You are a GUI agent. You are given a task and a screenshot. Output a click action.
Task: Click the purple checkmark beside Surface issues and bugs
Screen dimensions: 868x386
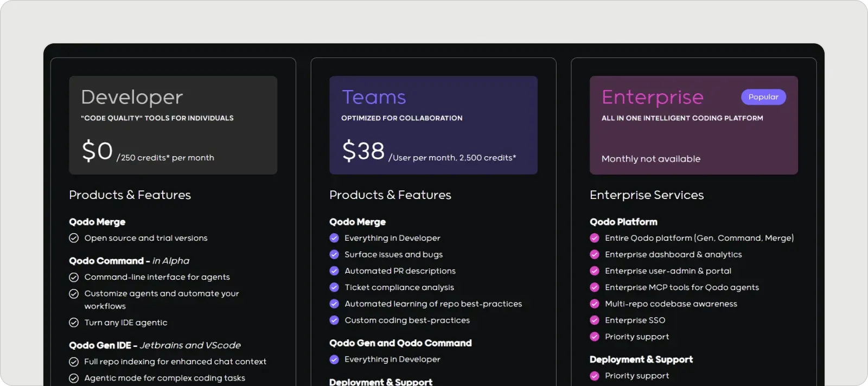[334, 254]
